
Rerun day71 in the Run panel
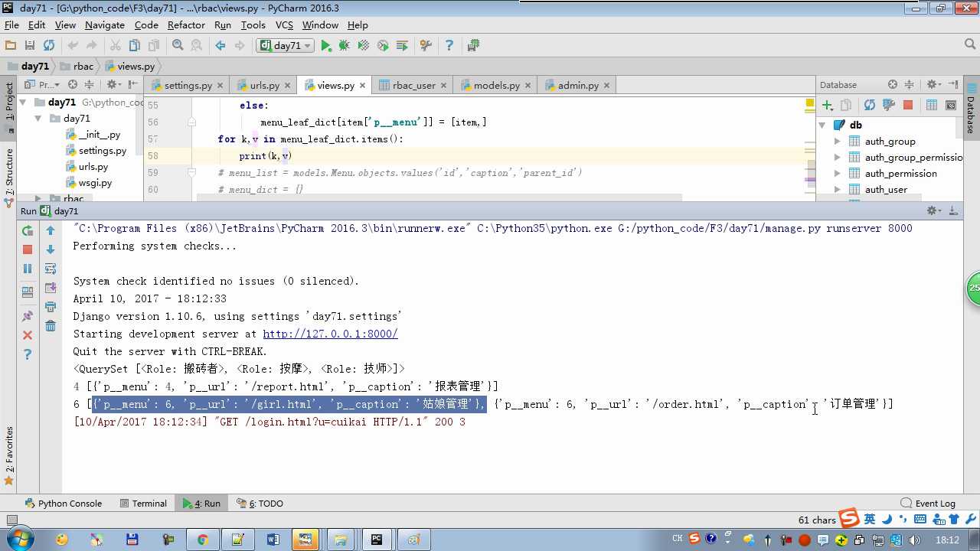click(28, 230)
